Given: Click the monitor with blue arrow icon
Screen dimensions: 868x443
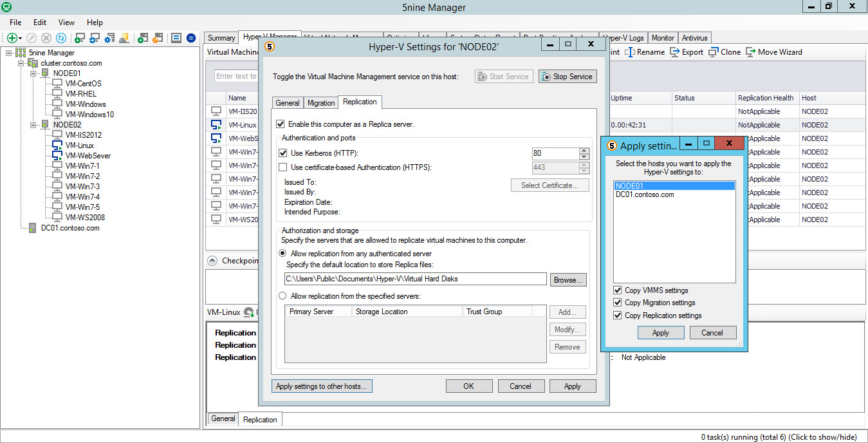Looking at the screenshot, I should (95, 39).
